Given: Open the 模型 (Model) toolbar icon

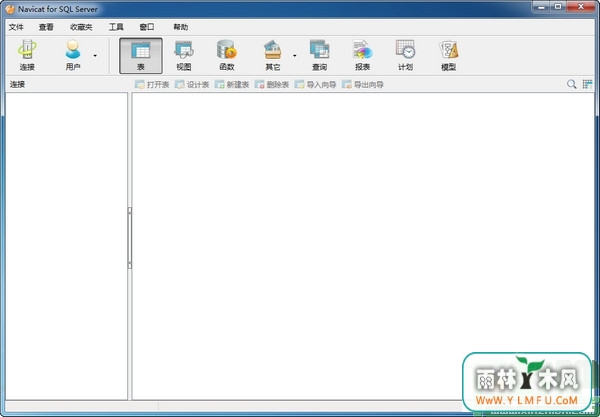Looking at the screenshot, I should tap(448, 56).
